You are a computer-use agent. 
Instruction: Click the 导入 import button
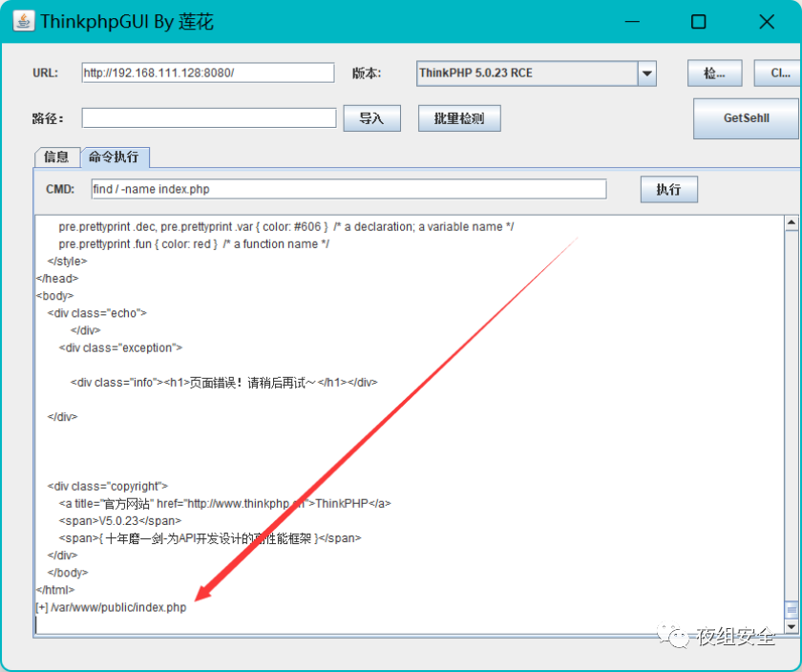point(371,118)
